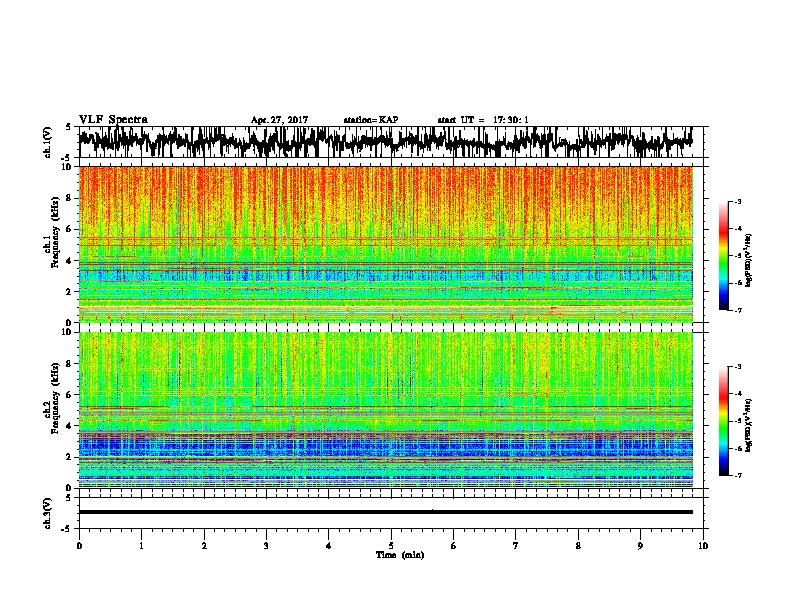792x612 pixels.
Task: Click inside the ch.2 spectrogram panel
Action: 386,410
